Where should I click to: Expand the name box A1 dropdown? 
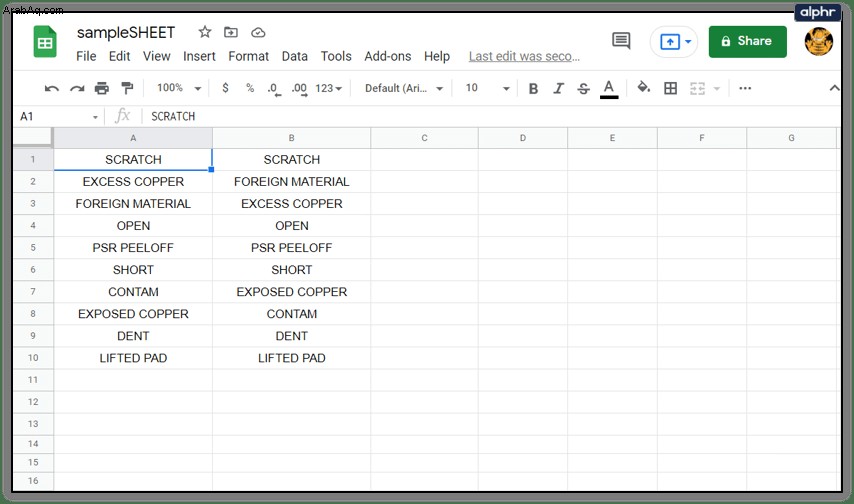click(95, 117)
